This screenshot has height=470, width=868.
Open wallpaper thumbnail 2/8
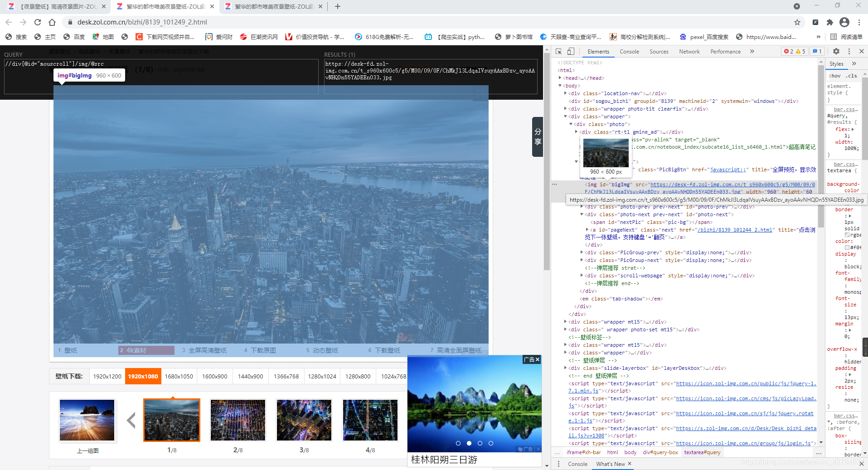[x=238, y=420]
